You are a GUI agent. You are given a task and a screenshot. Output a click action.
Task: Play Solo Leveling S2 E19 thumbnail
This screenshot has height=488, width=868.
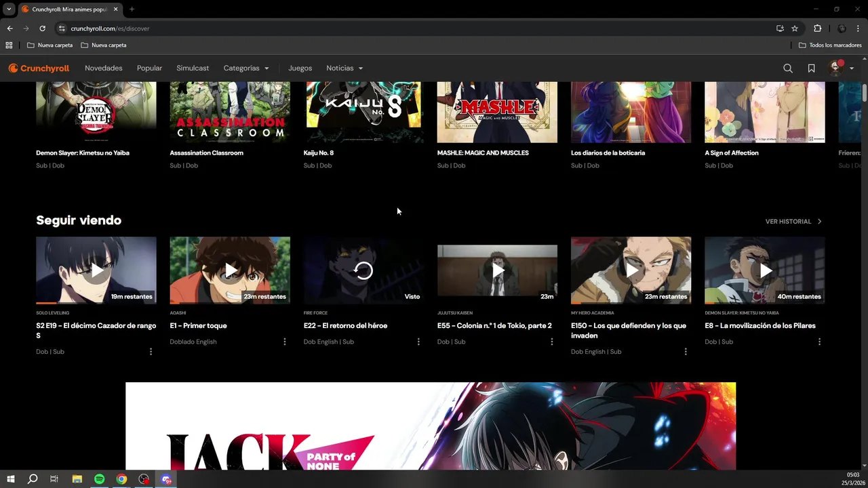(x=96, y=270)
